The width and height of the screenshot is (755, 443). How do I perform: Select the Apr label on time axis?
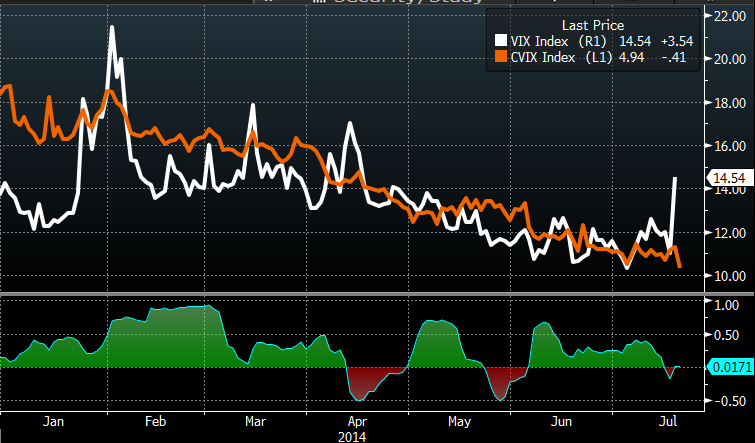pos(353,421)
